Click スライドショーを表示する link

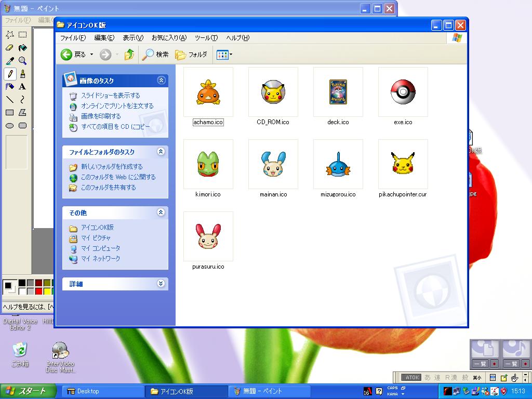110,96
